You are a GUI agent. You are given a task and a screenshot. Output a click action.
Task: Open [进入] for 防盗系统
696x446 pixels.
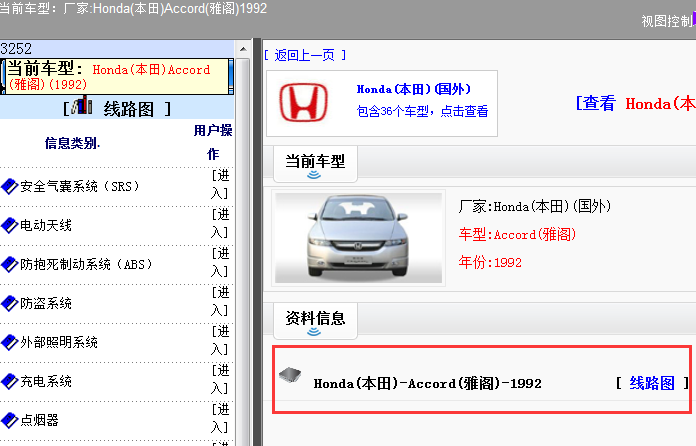pyautogui.click(x=220, y=302)
